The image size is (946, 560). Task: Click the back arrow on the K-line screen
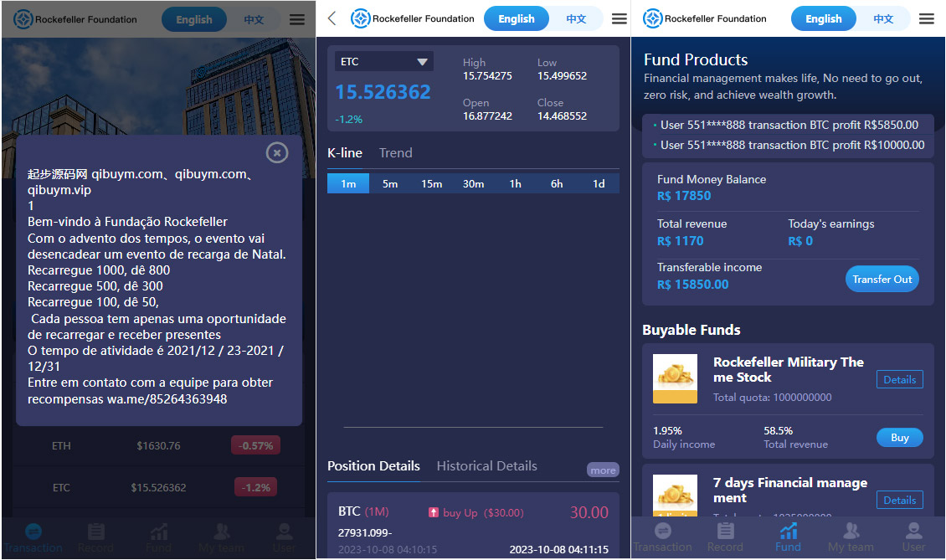pos(332,18)
